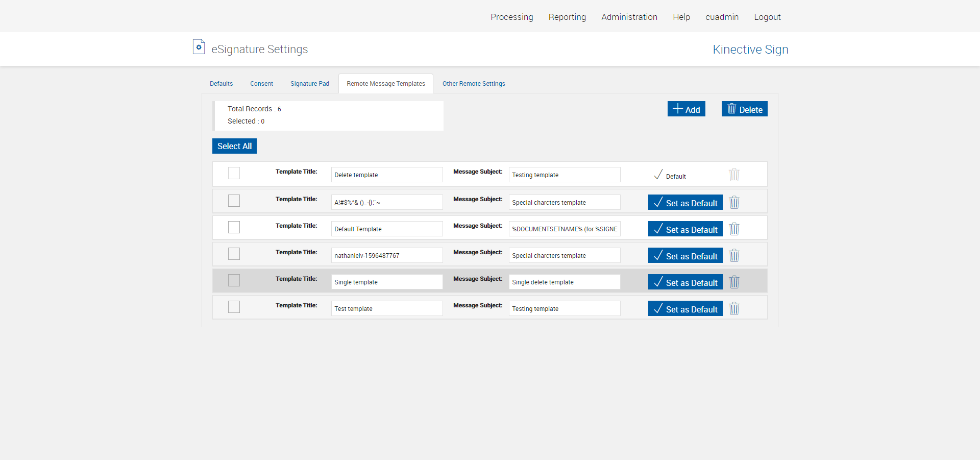Screen dimensions: 980x460
Task: Click trash icon for Single template row
Action: click(x=734, y=282)
